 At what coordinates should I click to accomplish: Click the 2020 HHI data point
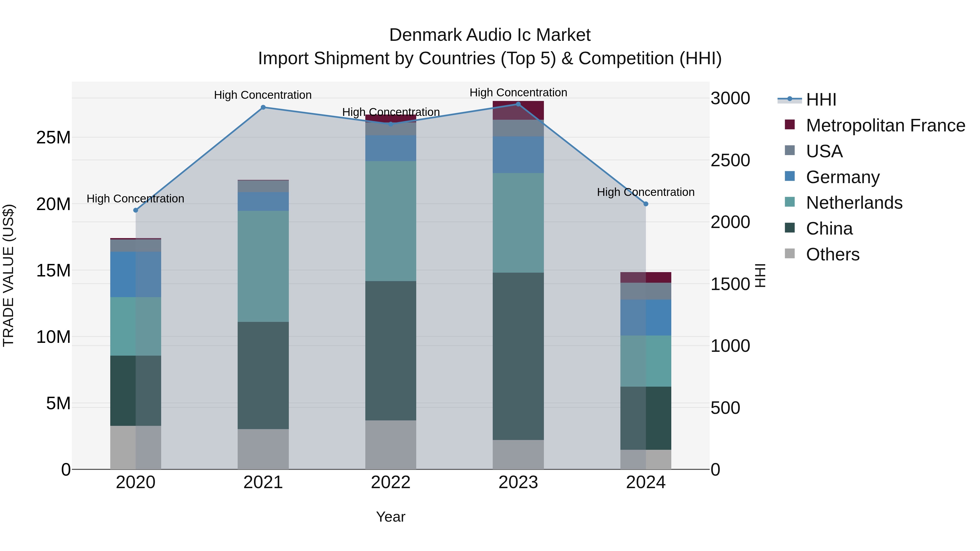tap(136, 210)
